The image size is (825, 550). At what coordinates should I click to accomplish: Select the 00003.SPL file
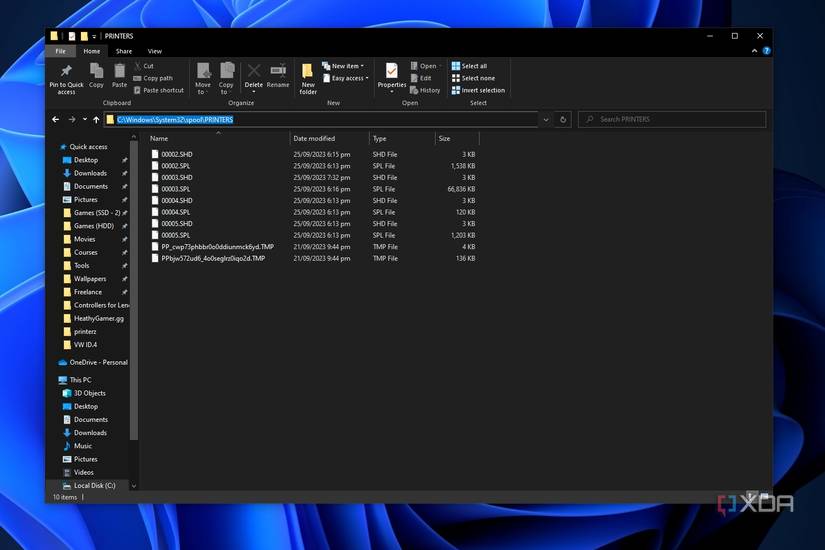click(176, 189)
